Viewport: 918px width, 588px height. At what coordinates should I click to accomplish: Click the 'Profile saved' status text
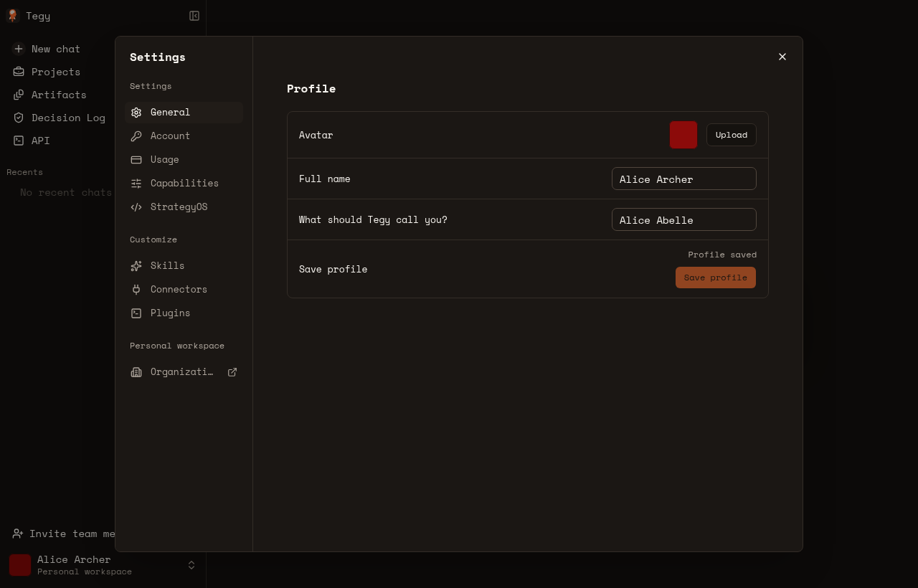[x=722, y=255]
